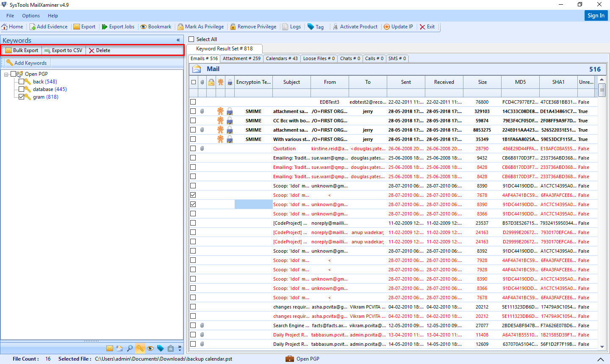The image size is (610, 364).
Task: Click the open-envelope attachment icon in bottom pane
Action: pos(119,348)
